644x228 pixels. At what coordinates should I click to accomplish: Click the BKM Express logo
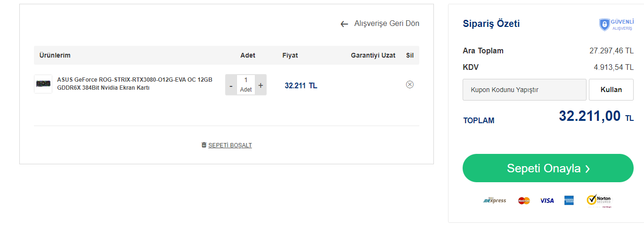(x=495, y=201)
